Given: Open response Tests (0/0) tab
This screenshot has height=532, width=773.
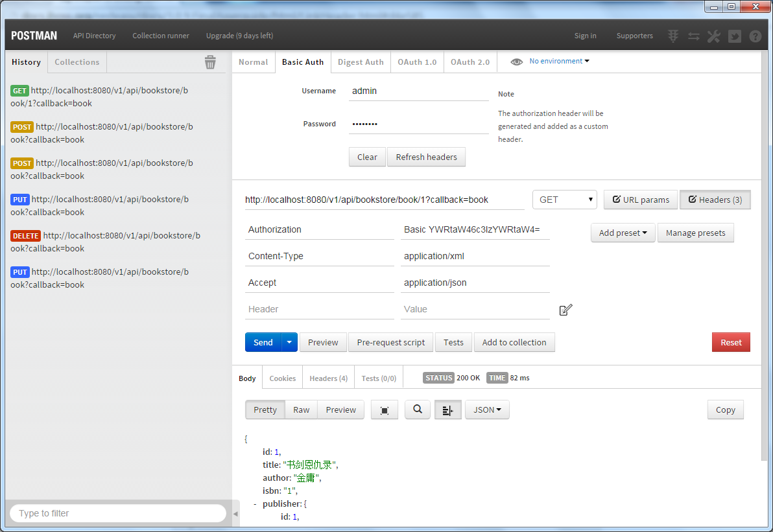Looking at the screenshot, I should tap(379, 378).
